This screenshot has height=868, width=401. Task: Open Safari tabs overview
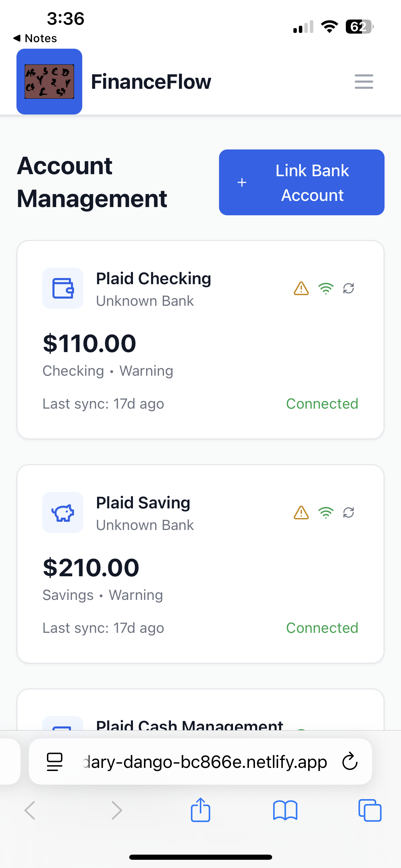pos(370,810)
